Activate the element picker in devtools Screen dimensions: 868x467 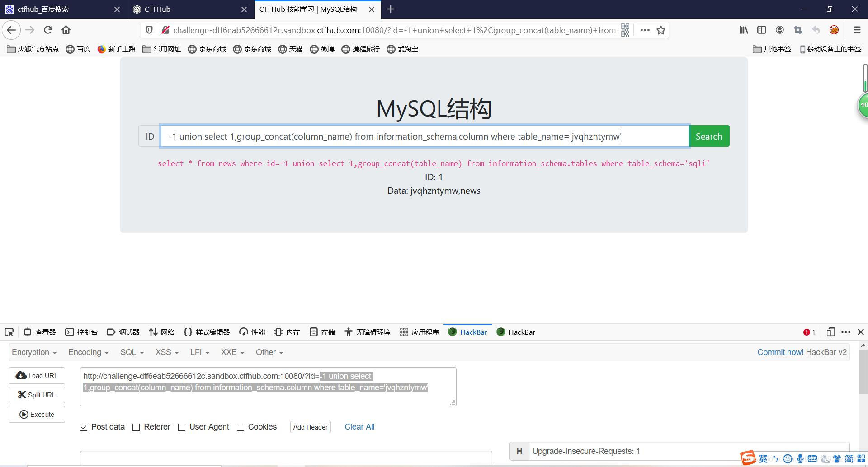tap(9, 332)
